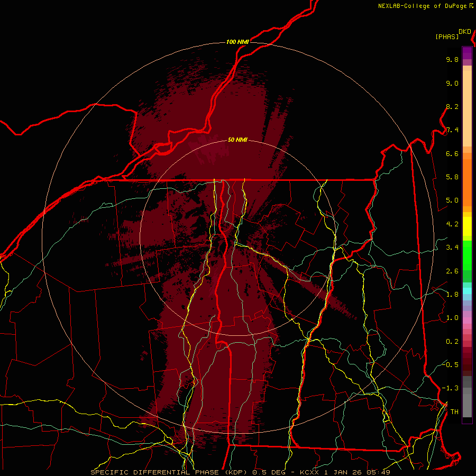This screenshot has width=476, height=476.
Task: Click the NEXLAB-College of DuPage credit text
Action: click(x=423, y=6)
